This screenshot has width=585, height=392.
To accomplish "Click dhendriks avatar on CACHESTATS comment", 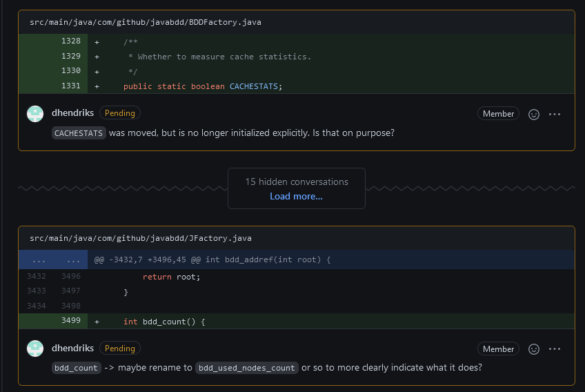I will click(x=35, y=114).
